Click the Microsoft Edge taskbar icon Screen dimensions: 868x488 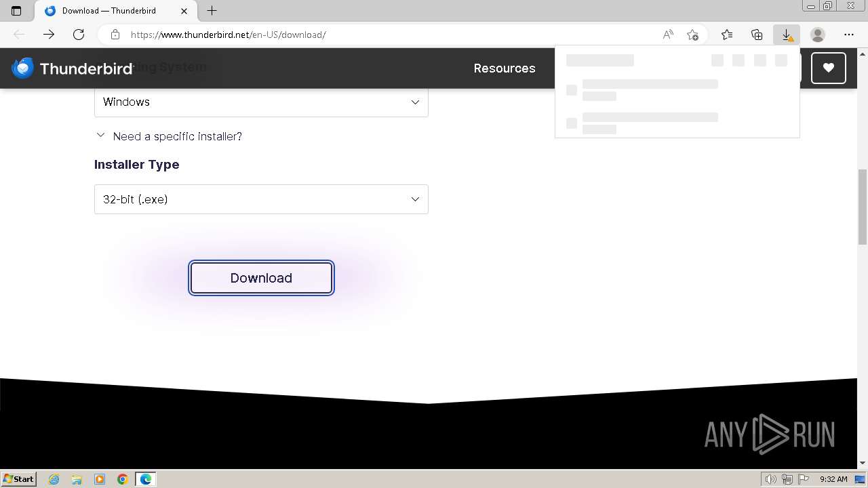[x=146, y=479]
